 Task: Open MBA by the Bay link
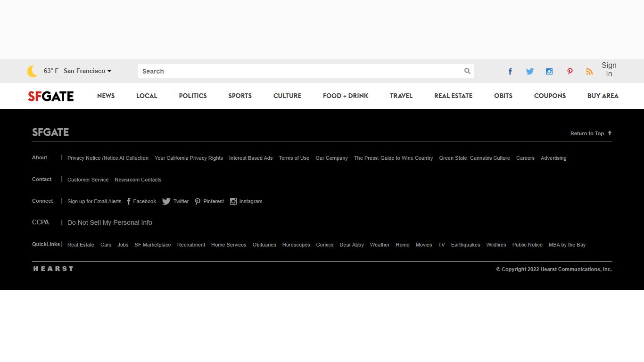coord(567,245)
